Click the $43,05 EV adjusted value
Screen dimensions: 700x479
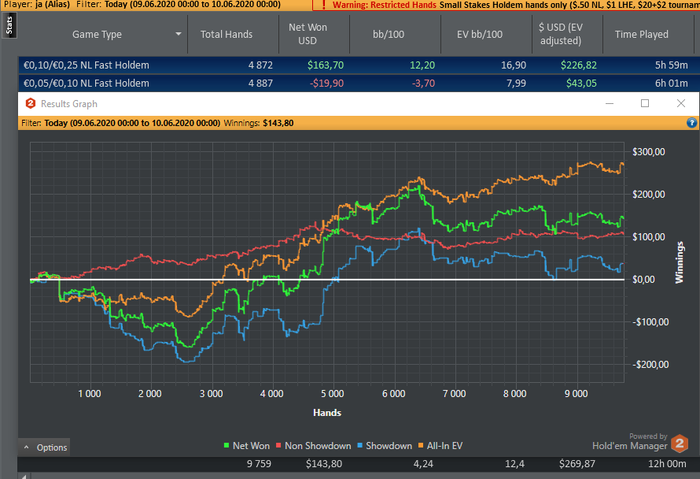pos(581,83)
